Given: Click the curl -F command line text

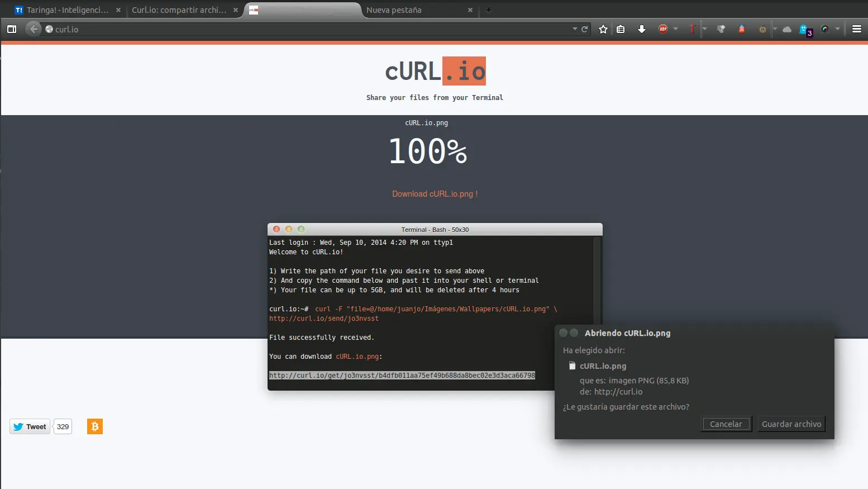Looking at the screenshot, I should [x=436, y=309].
